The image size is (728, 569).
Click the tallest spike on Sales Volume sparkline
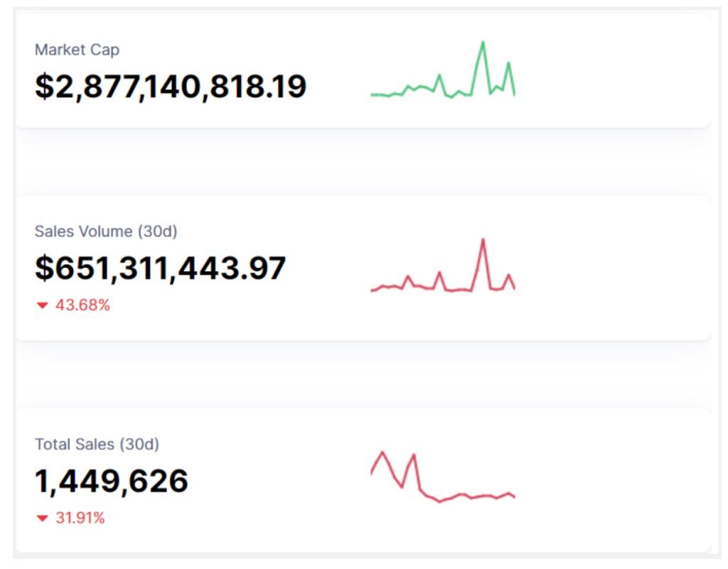[483, 240]
